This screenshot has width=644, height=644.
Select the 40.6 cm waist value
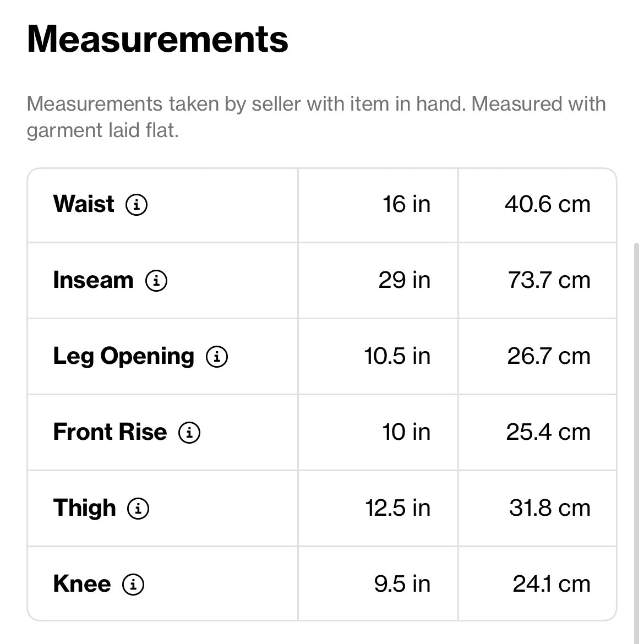[x=547, y=204]
